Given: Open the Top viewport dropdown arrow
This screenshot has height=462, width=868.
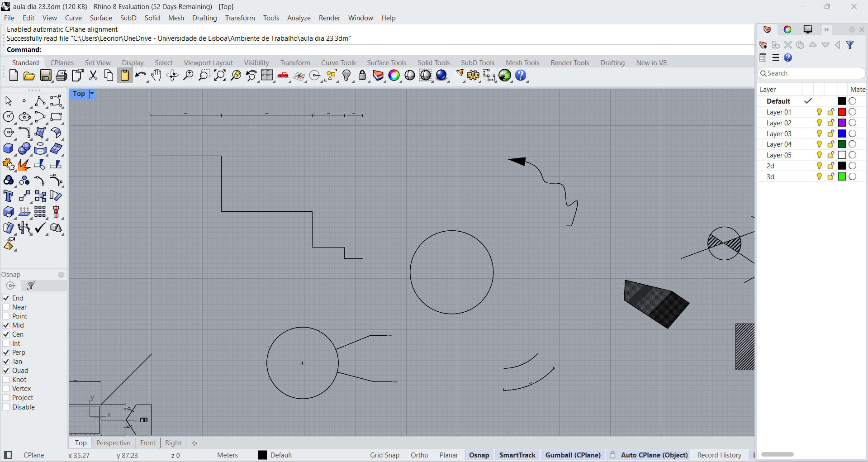Looking at the screenshot, I should tap(92, 94).
